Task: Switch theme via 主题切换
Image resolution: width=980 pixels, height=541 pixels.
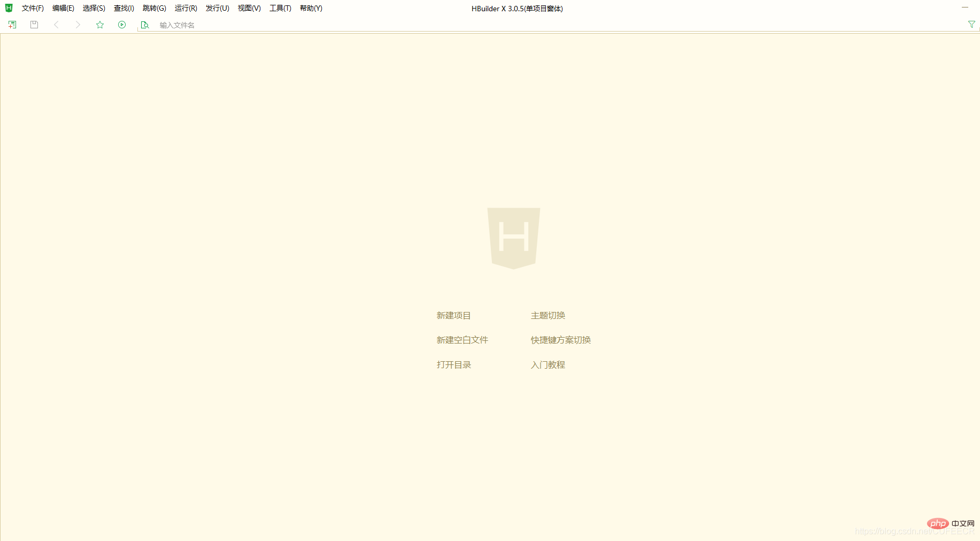Action: [547, 315]
